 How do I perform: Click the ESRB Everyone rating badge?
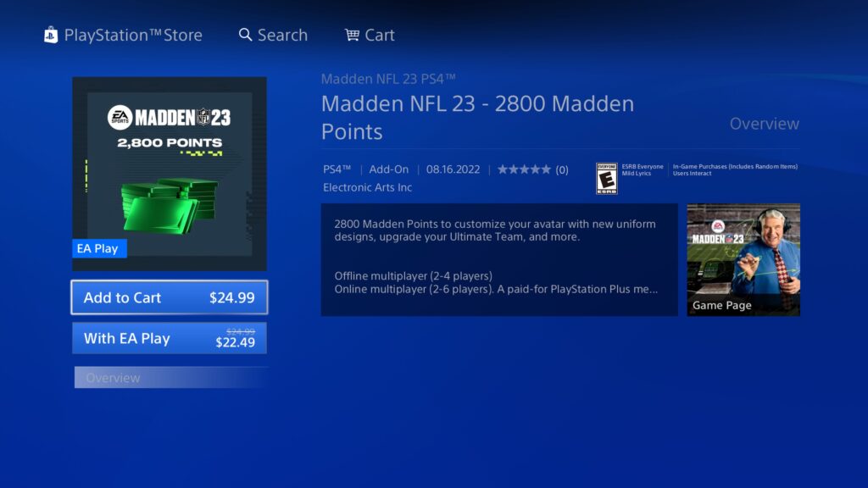point(607,178)
